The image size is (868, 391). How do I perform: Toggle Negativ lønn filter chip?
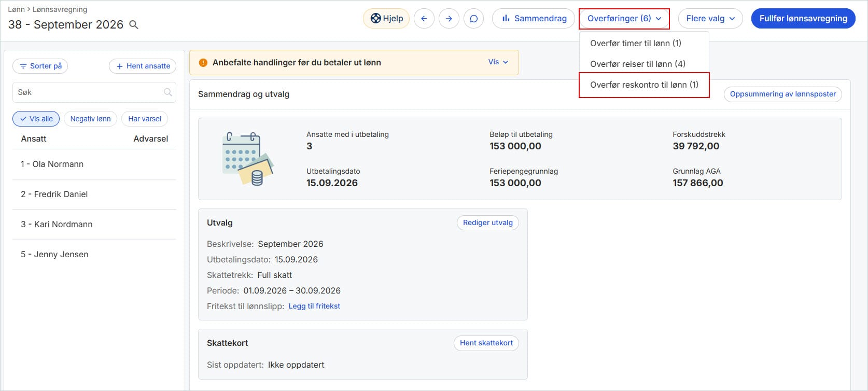[90, 119]
